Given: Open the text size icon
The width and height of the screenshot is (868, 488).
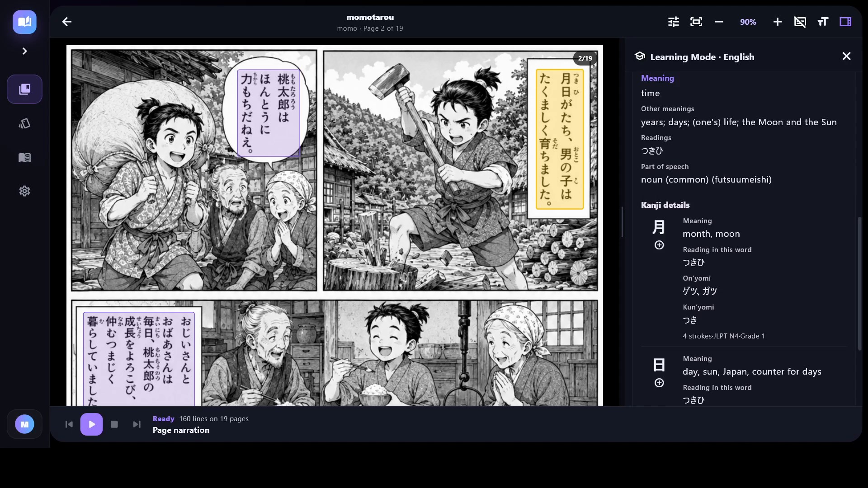Looking at the screenshot, I should pyautogui.click(x=823, y=22).
